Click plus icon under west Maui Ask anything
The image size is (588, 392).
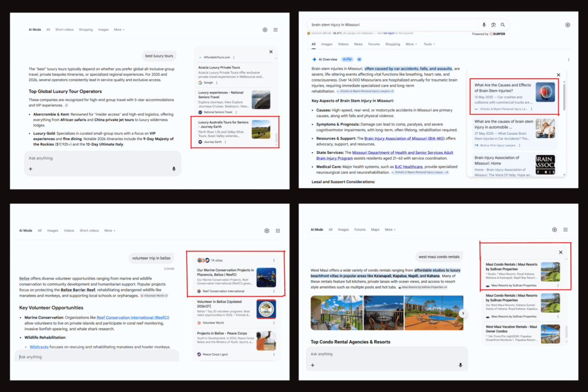(x=313, y=365)
